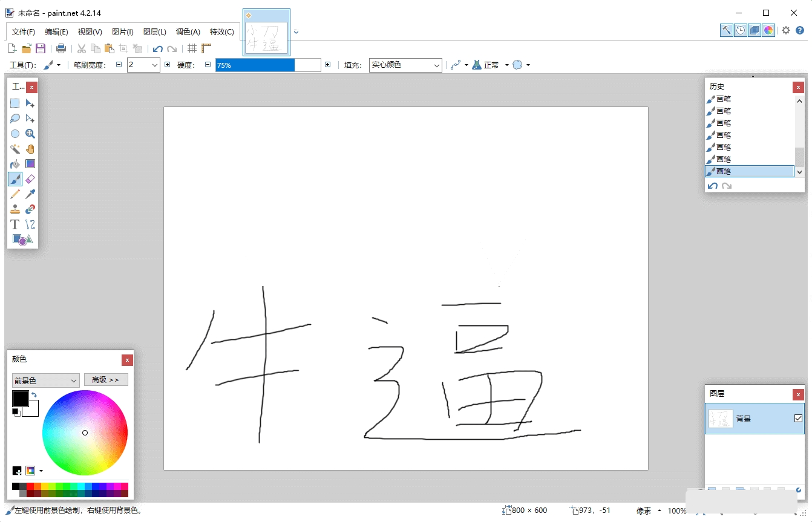Open the 工具(T) tool chooser dropdown

click(x=52, y=65)
